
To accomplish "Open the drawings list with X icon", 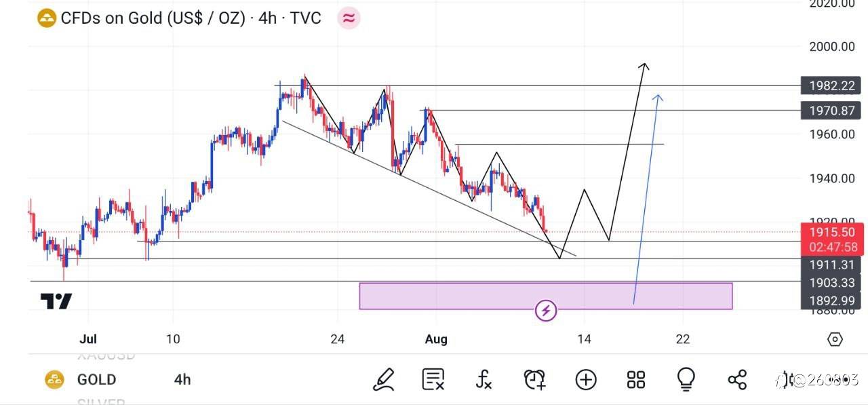I will (433, 379).
